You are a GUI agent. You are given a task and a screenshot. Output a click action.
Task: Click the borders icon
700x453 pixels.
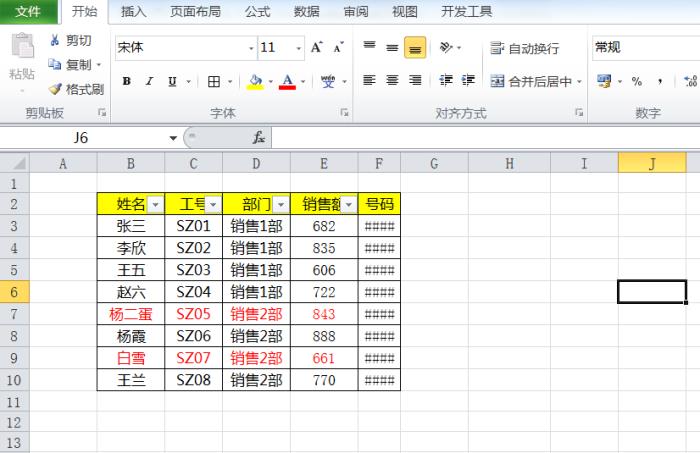pyautogui.click(x=214, y=82)
